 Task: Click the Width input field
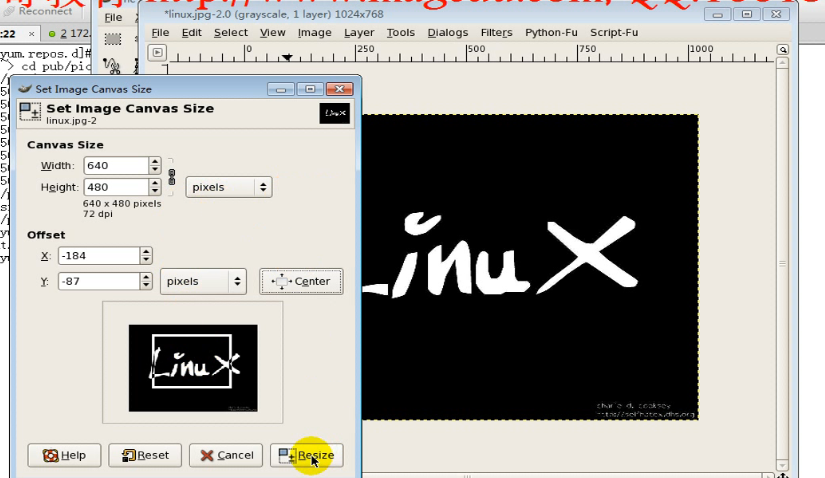[116, 165]
